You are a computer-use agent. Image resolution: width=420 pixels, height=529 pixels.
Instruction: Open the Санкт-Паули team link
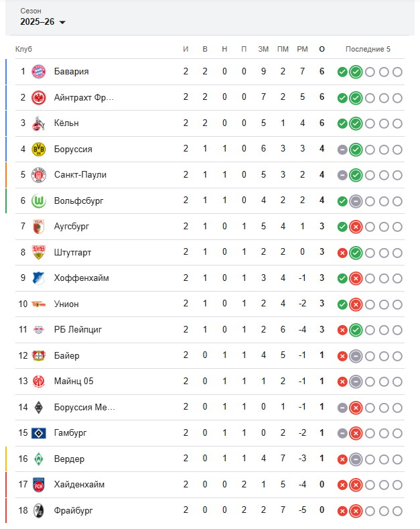tap(80, 175)
